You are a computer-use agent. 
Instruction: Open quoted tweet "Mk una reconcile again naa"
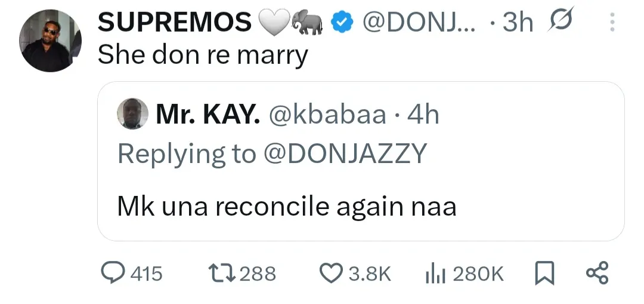coord(286,207)
